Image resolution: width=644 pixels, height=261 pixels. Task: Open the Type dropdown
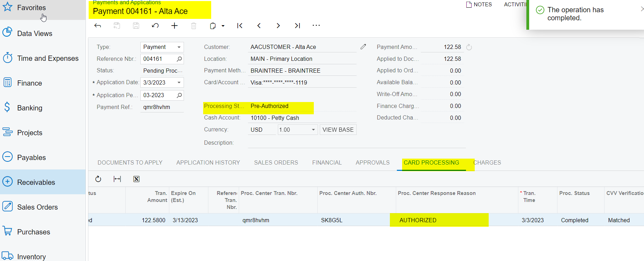(x=179, y=47)
